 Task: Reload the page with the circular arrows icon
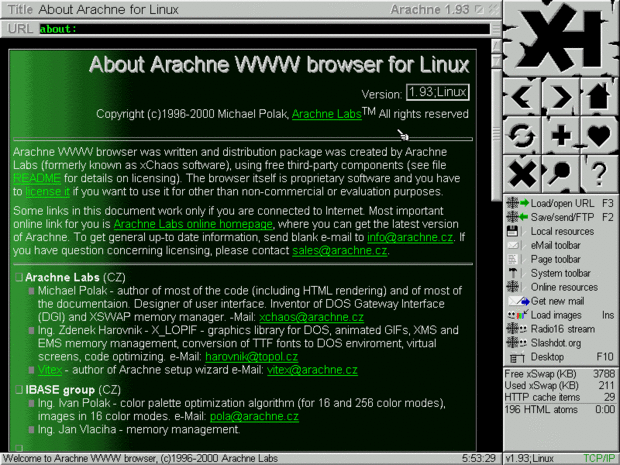pos(522,136)
